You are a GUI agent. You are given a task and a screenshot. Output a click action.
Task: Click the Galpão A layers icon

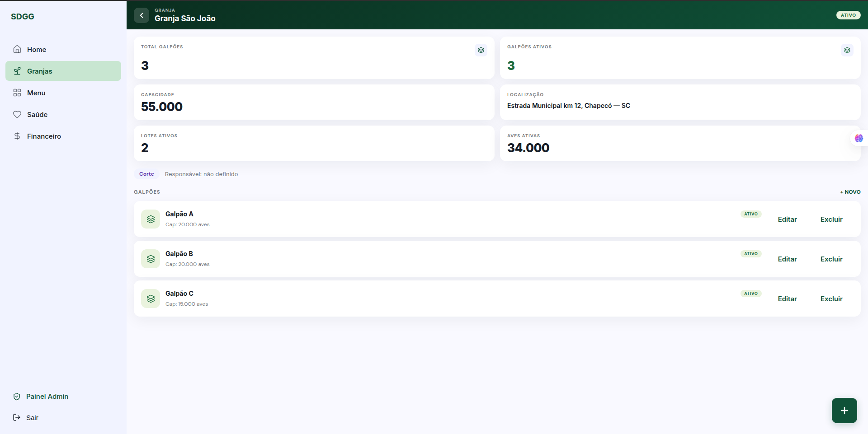[151, 219]
